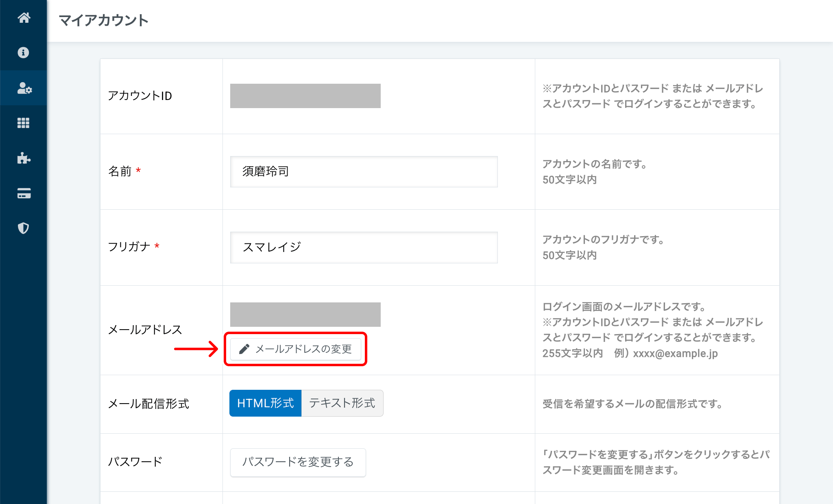Viewport: 833px width, 504px height.
Task: Click the 名前 field label
Action: point(120,171)
